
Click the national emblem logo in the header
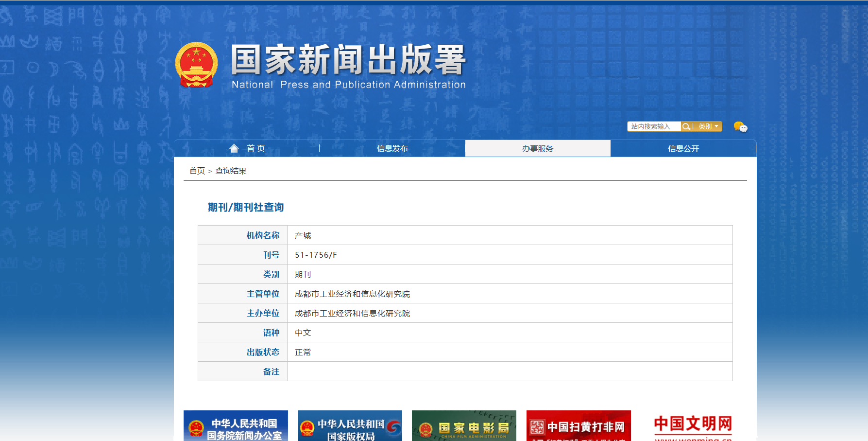[x=196, y=65]
